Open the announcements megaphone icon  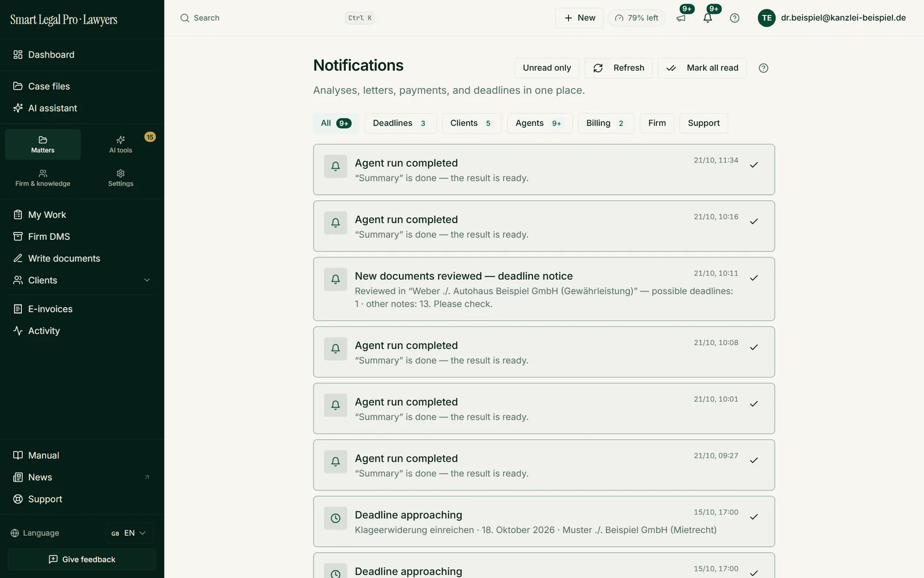tap(681, 18)
